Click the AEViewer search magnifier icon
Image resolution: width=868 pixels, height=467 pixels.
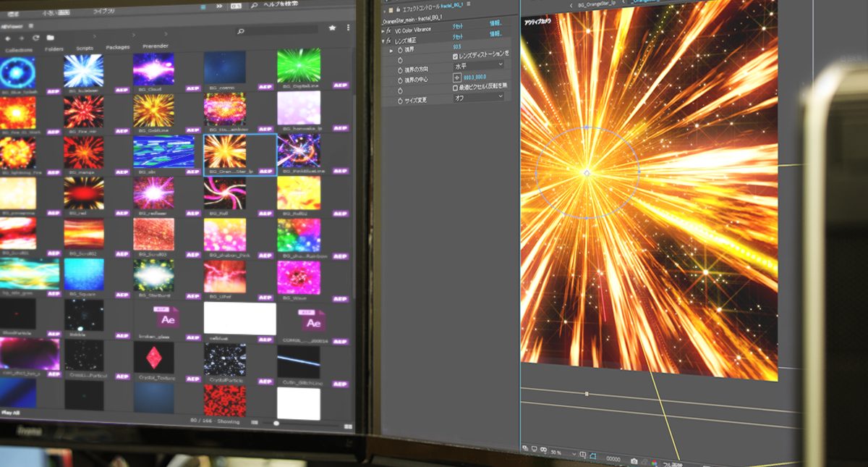(241, 32)
